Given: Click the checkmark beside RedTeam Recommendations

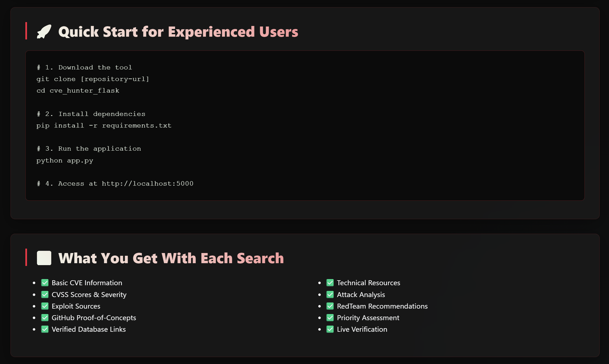Looking at the screenshot, I should point(330,306).
